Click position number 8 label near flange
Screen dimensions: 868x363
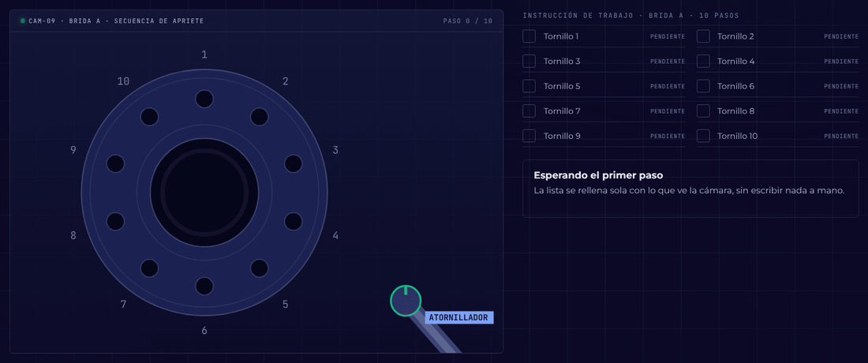pyautogui.click(x=73, y=235)
